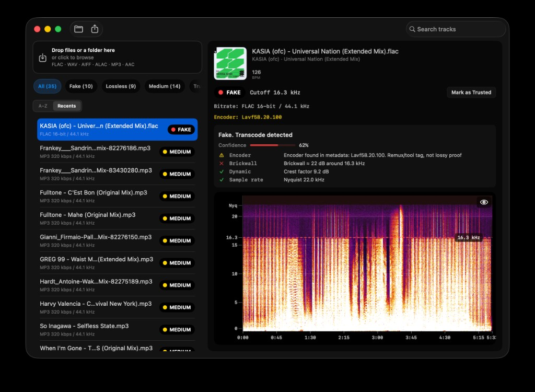
Task: Open the KASIA album artwork thumbnail
Action: pos(230,64)
